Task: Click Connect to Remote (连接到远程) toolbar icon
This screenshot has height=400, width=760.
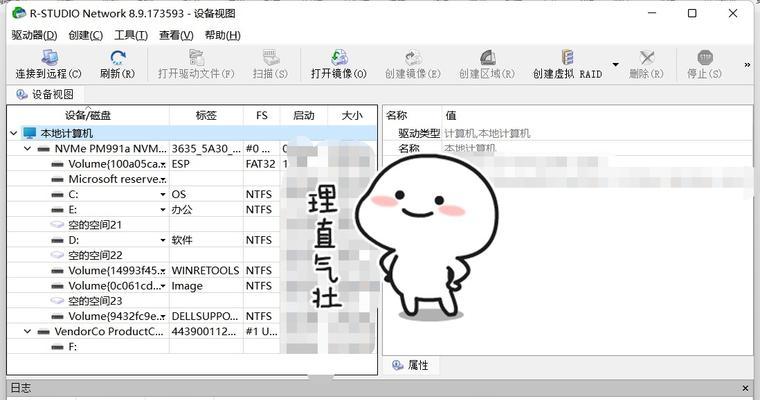Action: [x=49, y=58]
